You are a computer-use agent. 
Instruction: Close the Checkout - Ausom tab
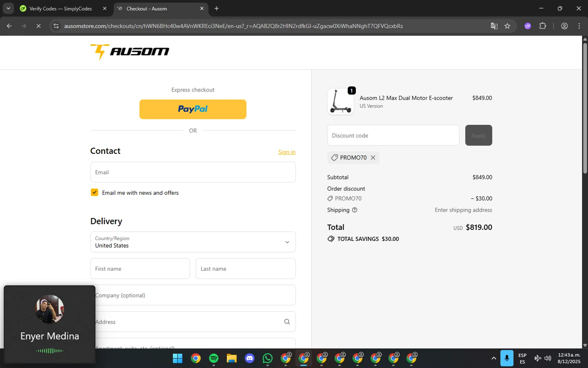[202, 9]
